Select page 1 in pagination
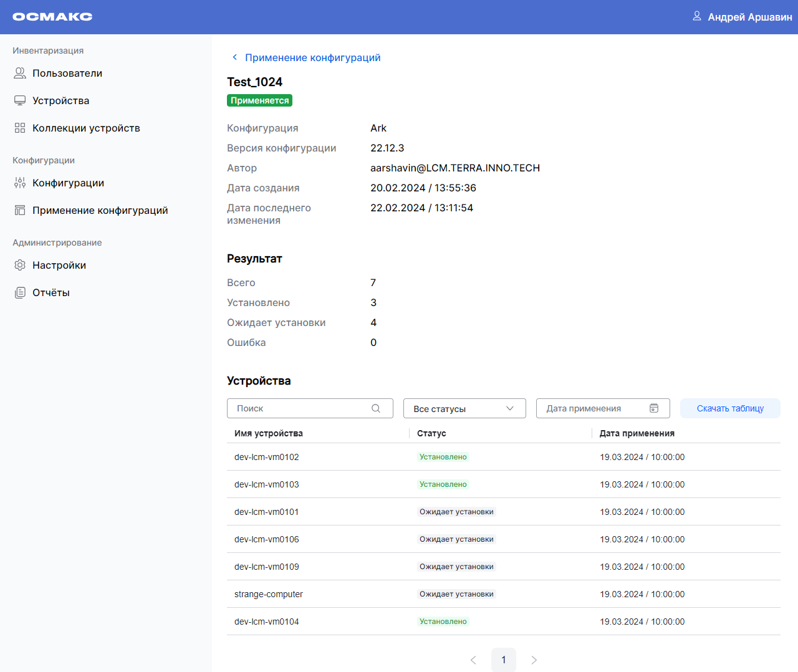The width and height of the screenshot is (798, 672). [x=503, y=660]
